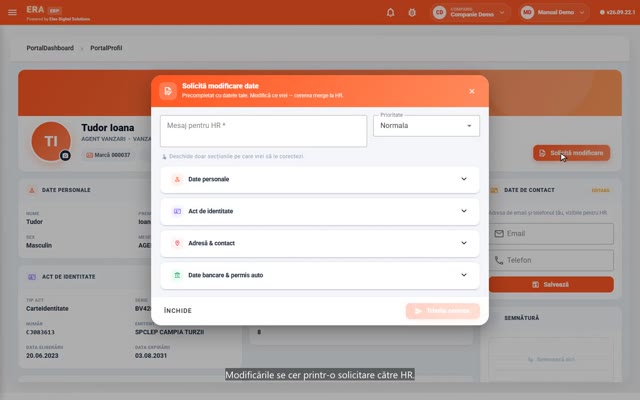640x400 pixels.
Task: Click the Marcă 000037 badge
Action: [108, 155]
